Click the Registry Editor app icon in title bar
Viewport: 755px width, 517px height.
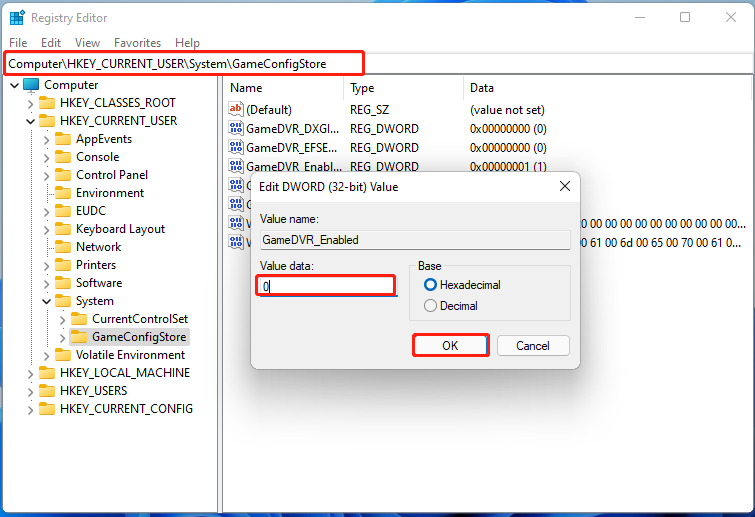click(17, 18)
